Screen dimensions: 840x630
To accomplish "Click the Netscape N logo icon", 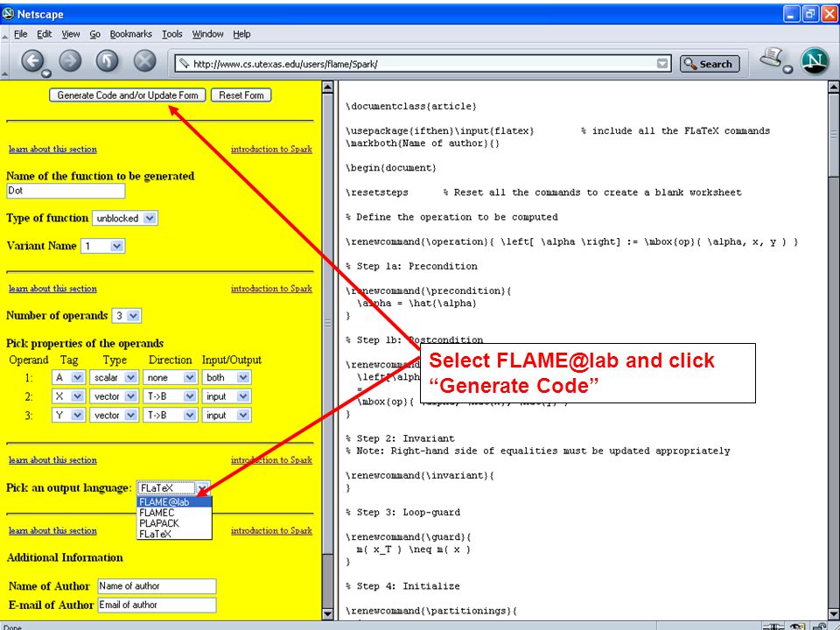I will [815, 61].
